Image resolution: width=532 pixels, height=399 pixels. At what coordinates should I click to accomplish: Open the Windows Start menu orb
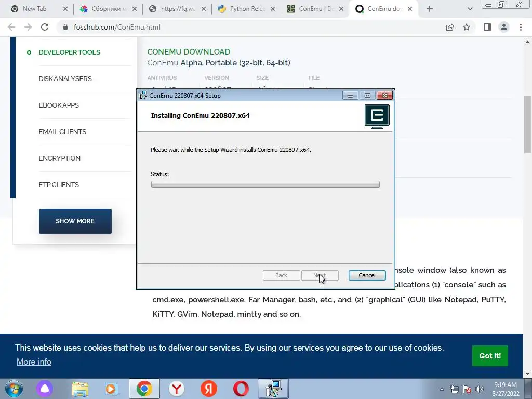(x=14, y=389)
